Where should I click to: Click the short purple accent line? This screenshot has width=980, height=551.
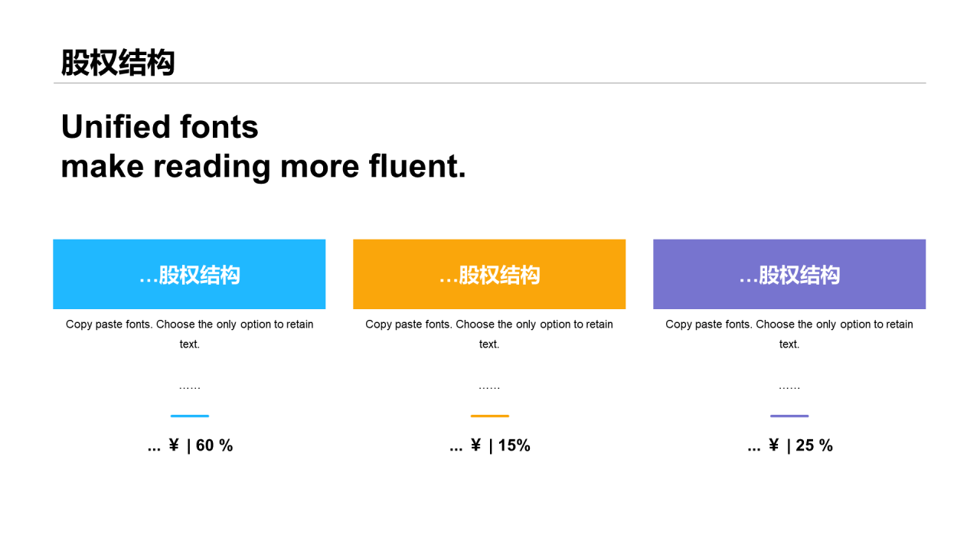(x=789, y=416)
